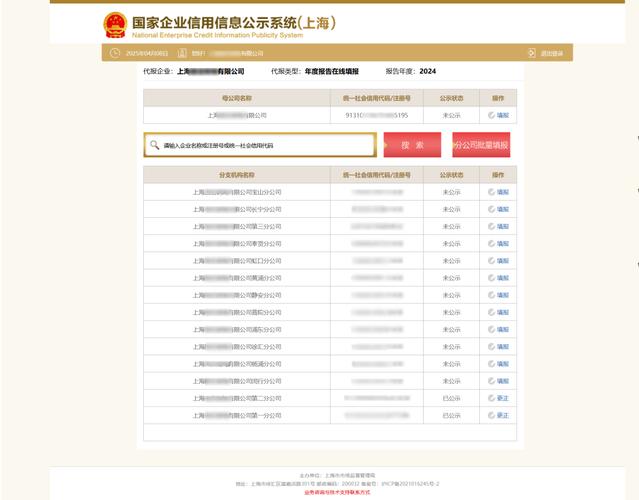The width and height of the screenshot is (639, 500).
Task: Click the footer ICP filing number text
Action: [x=410, y=484]
